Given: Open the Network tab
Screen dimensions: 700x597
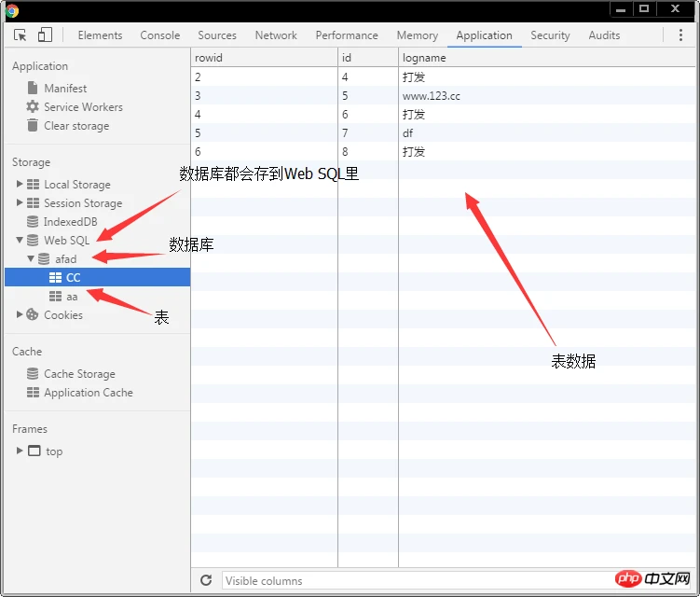Looking at the screenshot, I should [x=276, y=35].
